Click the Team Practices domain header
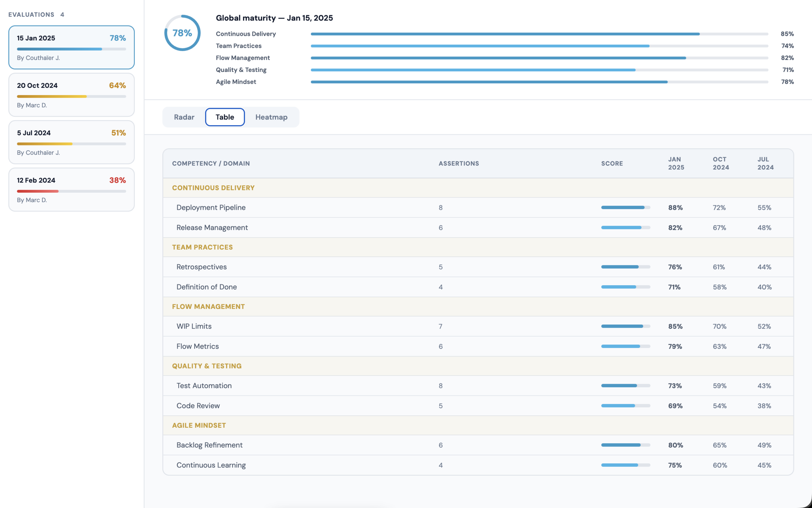Viewport: 812px width, 508px height. [202, 247]
